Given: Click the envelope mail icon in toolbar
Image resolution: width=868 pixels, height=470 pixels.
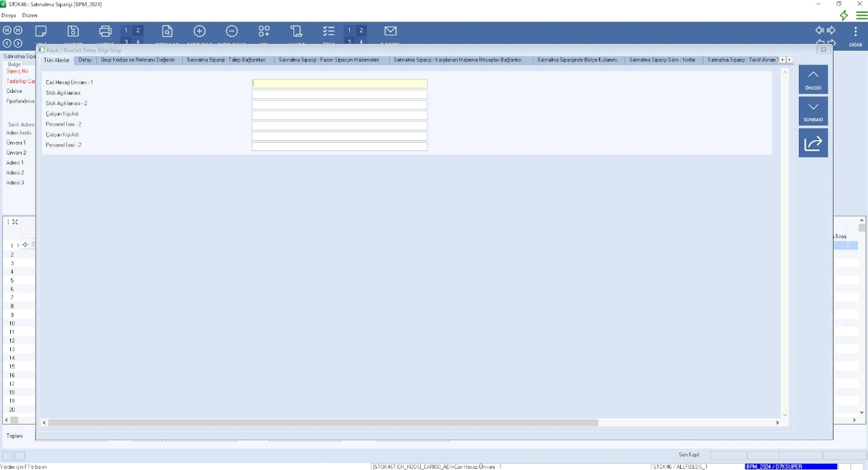Looking at the screenshot, I should coord(390,31).
